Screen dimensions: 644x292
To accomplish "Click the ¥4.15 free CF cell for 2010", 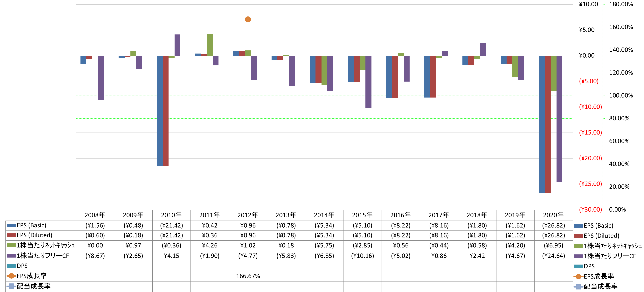I will point(171,256).
